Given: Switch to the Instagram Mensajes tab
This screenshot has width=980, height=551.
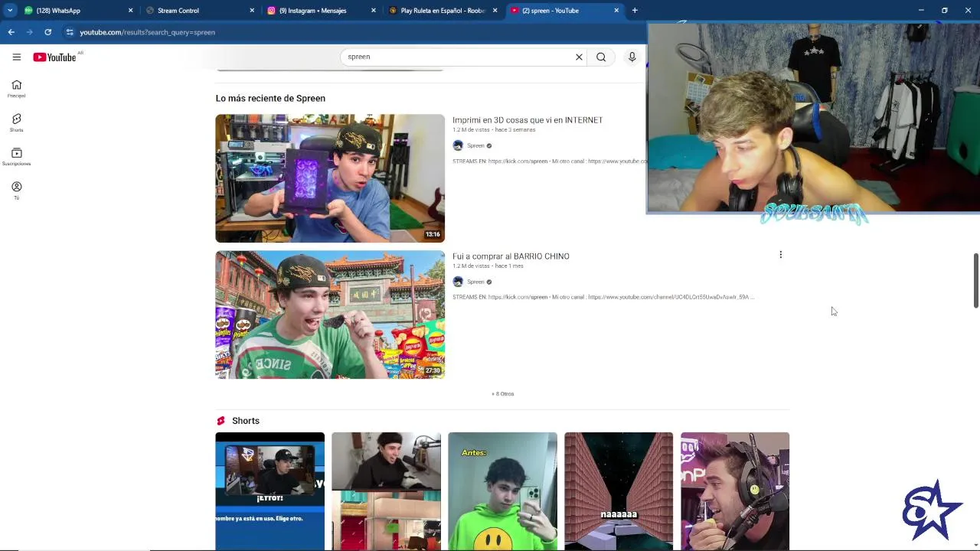Looking at the screenshot, I should point(321,11).
